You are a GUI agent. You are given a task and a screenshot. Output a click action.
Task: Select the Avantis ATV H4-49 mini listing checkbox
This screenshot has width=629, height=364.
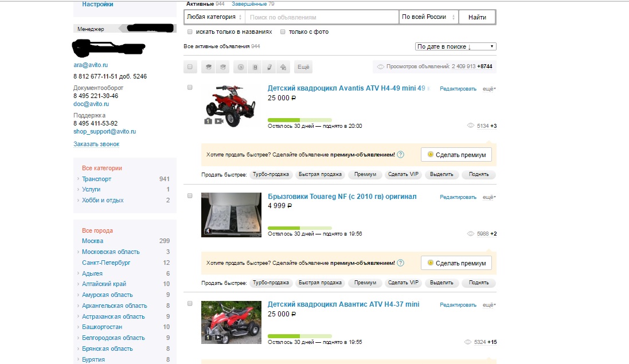pyautogui.click(x=190, y=87)
